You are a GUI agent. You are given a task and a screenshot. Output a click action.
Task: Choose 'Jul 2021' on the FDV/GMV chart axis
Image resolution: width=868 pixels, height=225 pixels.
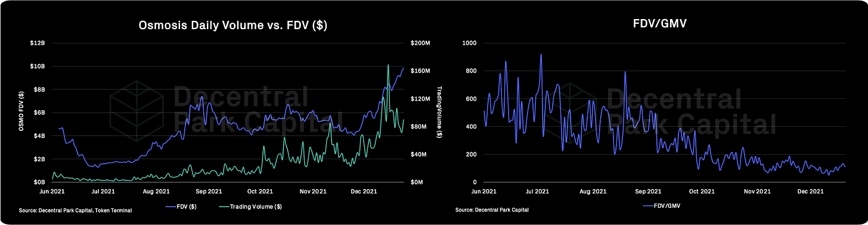click(x=538, y=192)
